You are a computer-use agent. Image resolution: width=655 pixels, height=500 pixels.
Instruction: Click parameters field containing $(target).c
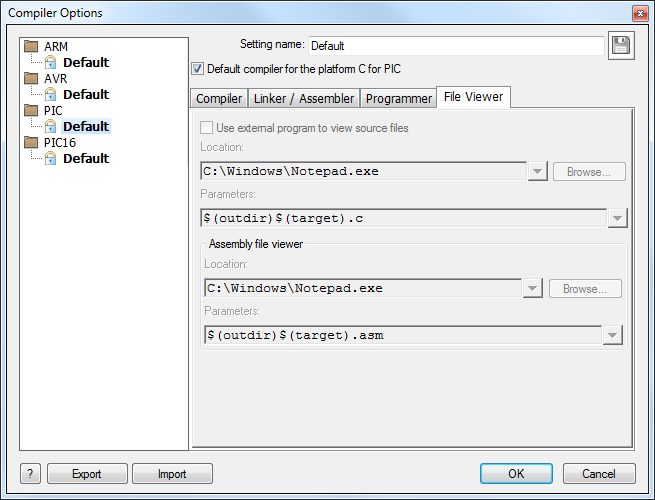pyautogui.click(x=404, y=218)
